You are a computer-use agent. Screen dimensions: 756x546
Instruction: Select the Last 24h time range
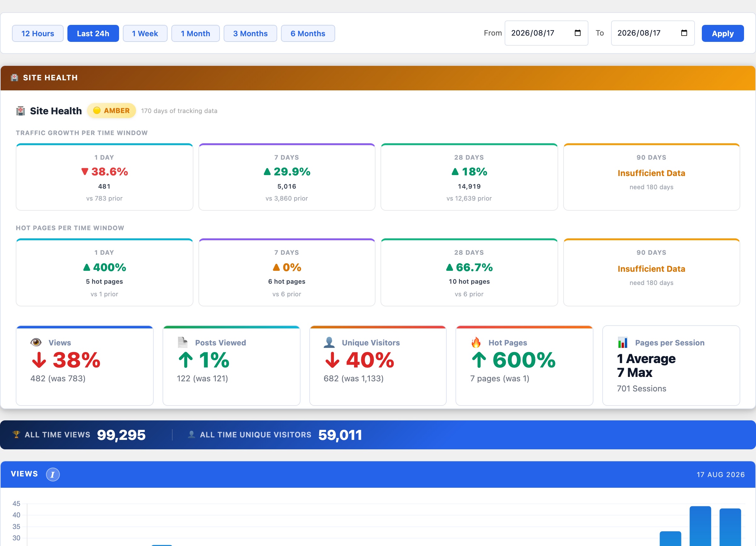pyautogui.click(x=93, y=33)
